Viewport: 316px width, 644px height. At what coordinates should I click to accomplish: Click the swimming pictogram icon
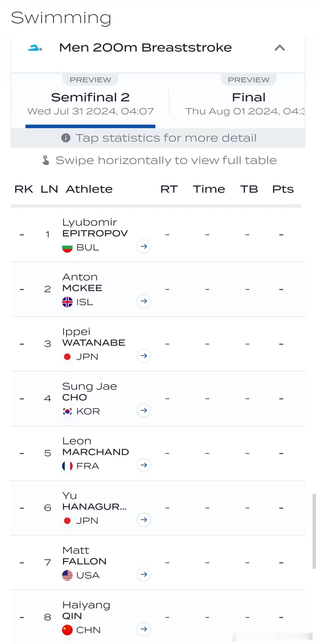click(x=35, y=48)
